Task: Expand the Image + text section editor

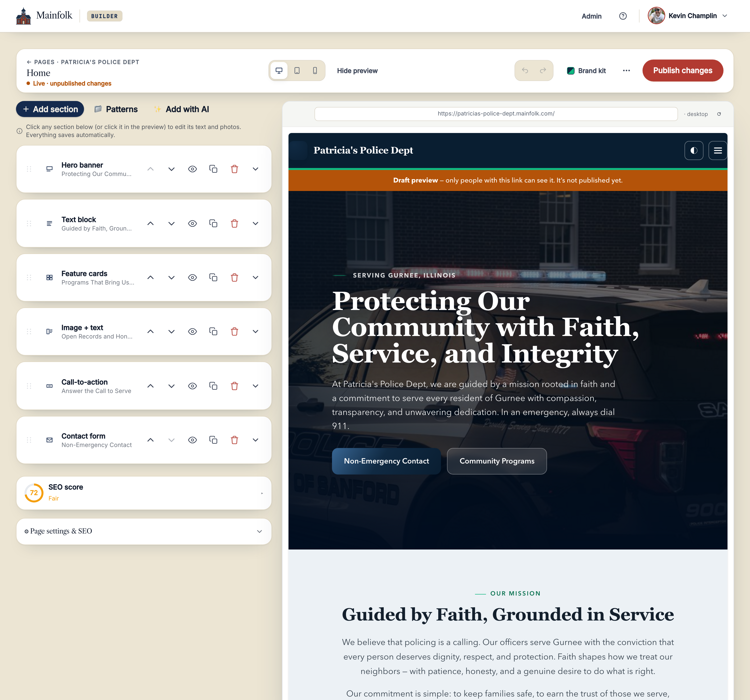Action: tap(255, 331)
